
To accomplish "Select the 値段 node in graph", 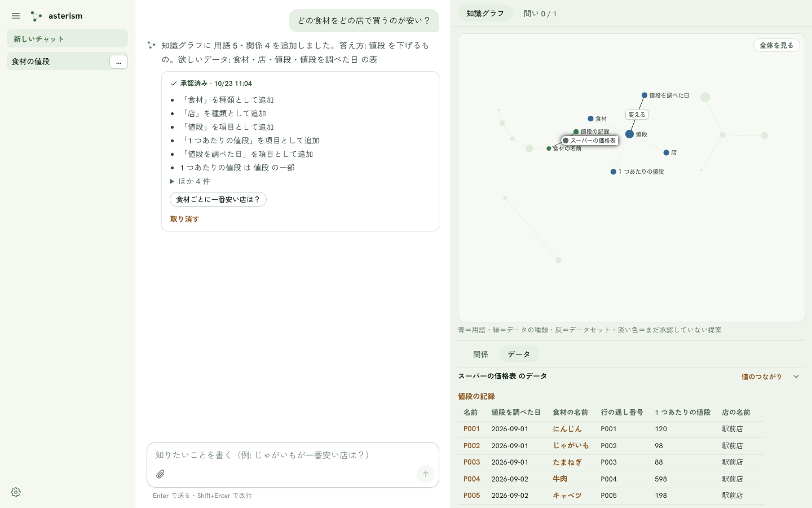I will (x=630, y=134).
